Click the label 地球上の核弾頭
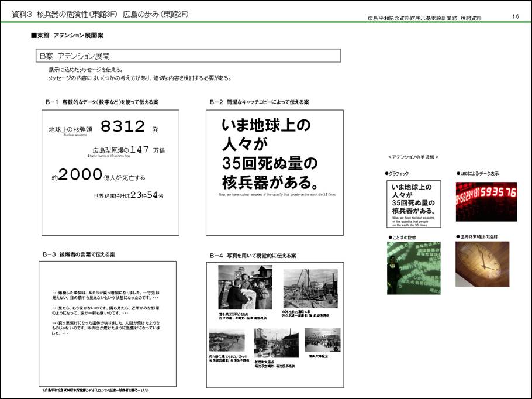 71,129
